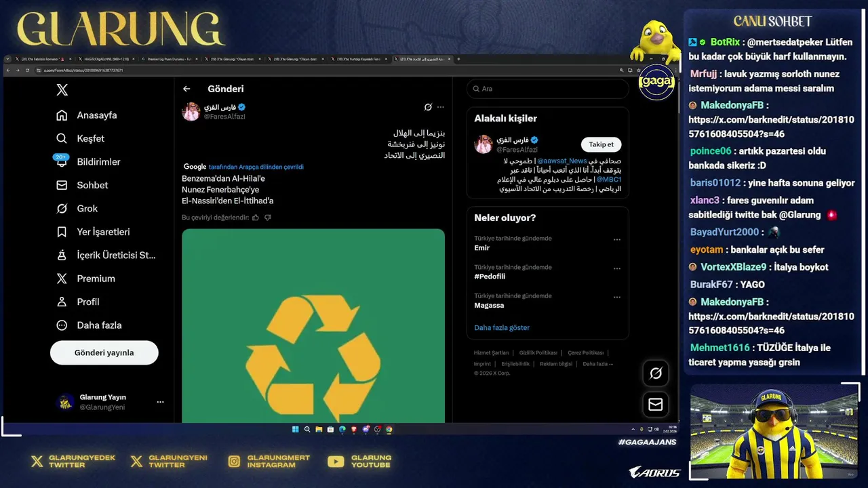Viewport: 868px width, 488px height.
Task: Open Keşfet explore page
Action: tap(80, 138)
